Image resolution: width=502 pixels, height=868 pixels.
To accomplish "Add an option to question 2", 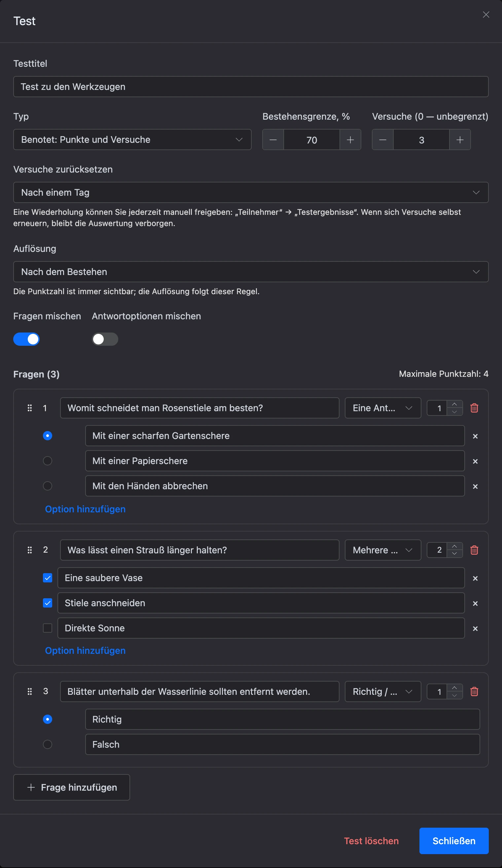I will pyautogui.click(x=85, y=651).
